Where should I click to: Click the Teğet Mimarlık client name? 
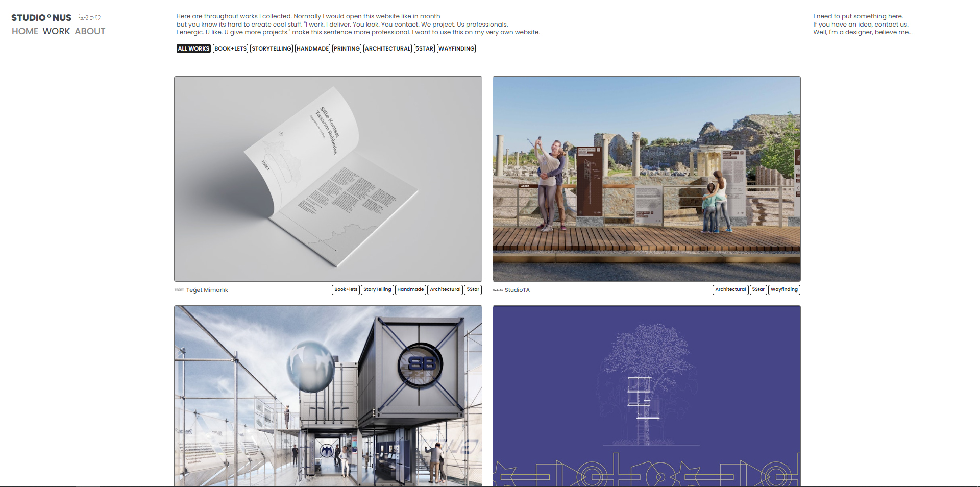pos(207,290)
